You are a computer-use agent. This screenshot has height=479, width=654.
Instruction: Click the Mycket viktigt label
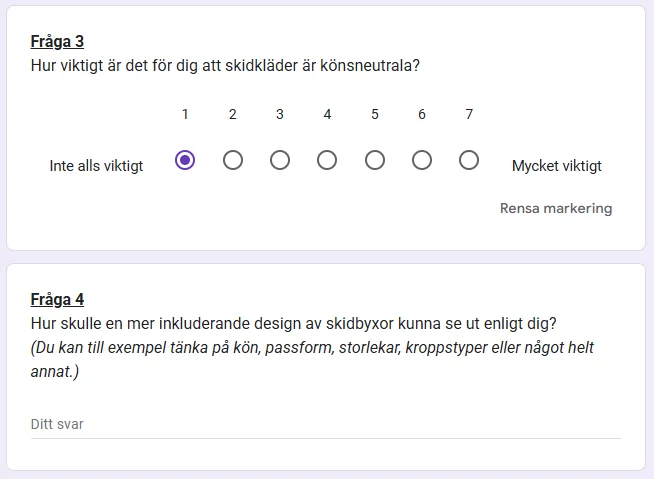(557, 166)
